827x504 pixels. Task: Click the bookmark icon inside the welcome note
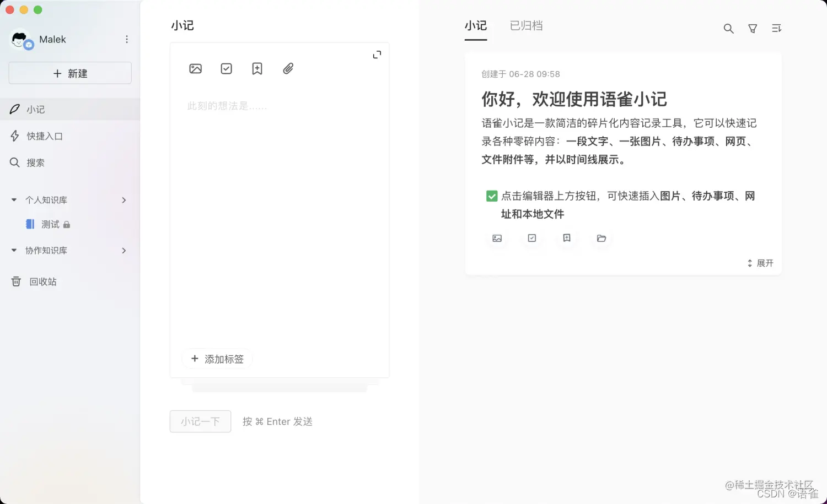click(x=566, y=238)
